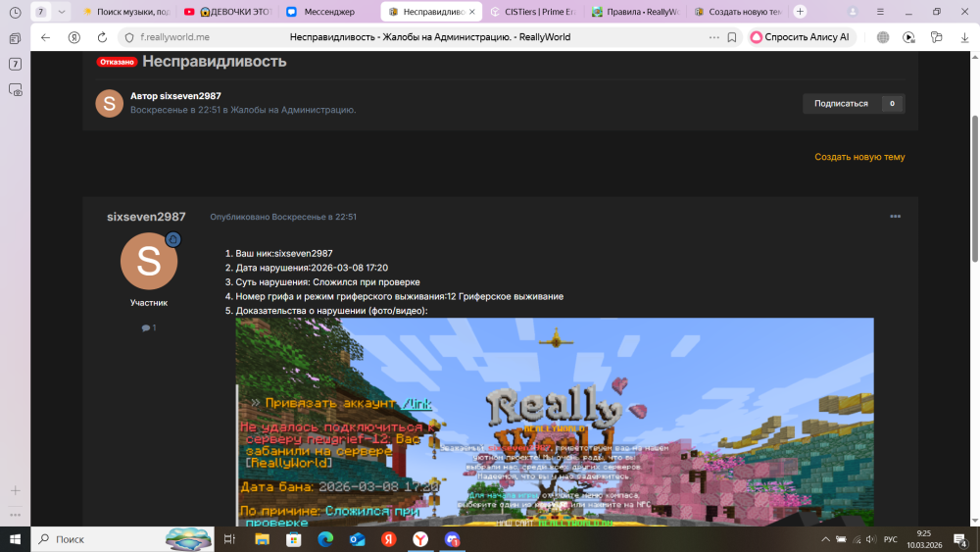Screen dimensions: 980x552
Task: Bookmark this page with the bookmark icon
Action: click(x=731, y=37)
